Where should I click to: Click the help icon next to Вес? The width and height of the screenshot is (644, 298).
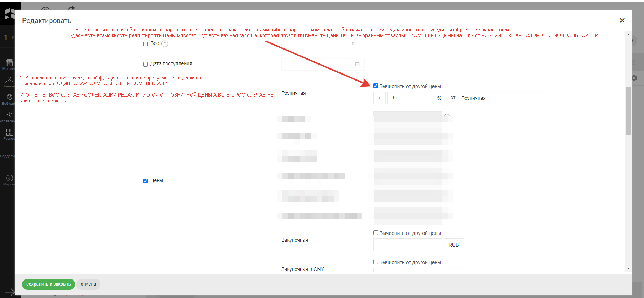[x=165, y=44]
